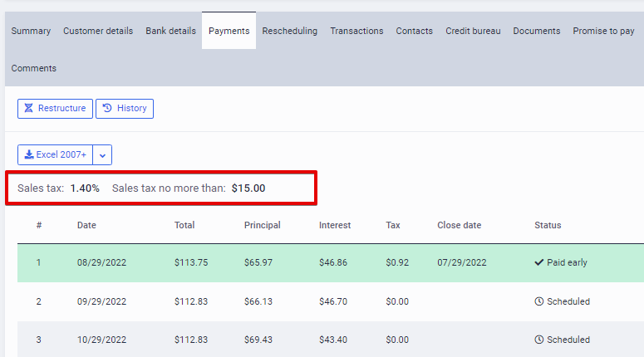644x357 pixels.
Task: Click the Status column header
Action: (548, 225)
